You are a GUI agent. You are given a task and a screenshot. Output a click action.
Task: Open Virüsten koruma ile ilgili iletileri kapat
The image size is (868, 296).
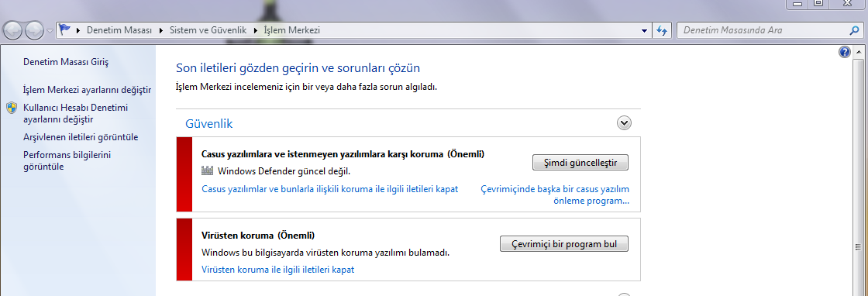tap(277, 270)
